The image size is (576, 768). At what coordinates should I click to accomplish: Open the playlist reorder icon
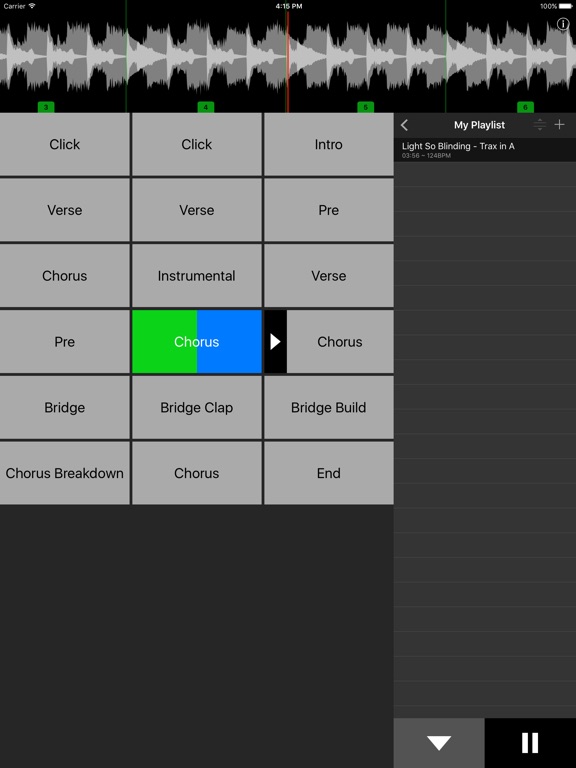pos(539,124)
